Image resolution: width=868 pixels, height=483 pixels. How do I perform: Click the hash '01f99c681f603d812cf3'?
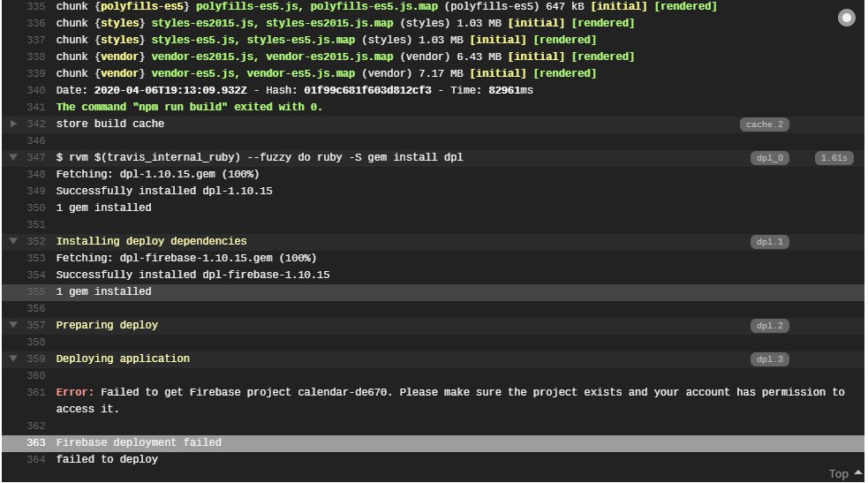[367, 90]
